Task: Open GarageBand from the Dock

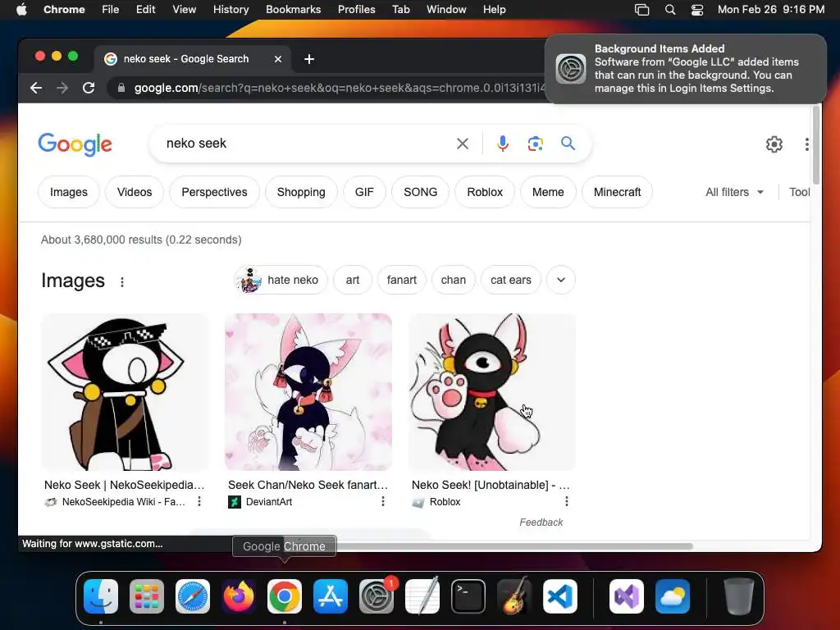Action: pyautogui.click(x=514, y=596)
